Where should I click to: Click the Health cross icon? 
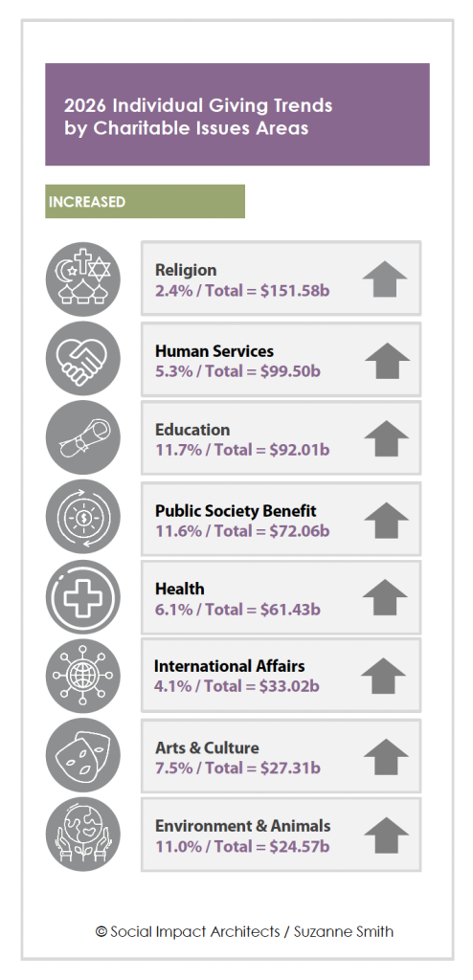[x=83, y=596]
